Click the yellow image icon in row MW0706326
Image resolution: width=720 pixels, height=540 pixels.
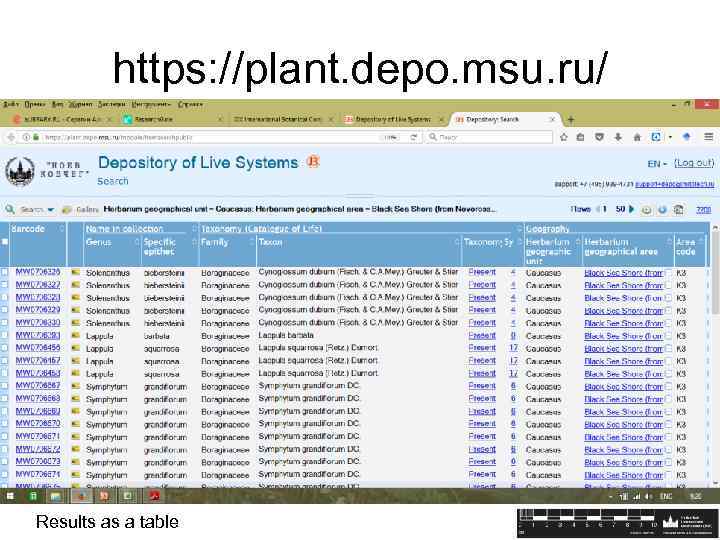click(76, 272)
